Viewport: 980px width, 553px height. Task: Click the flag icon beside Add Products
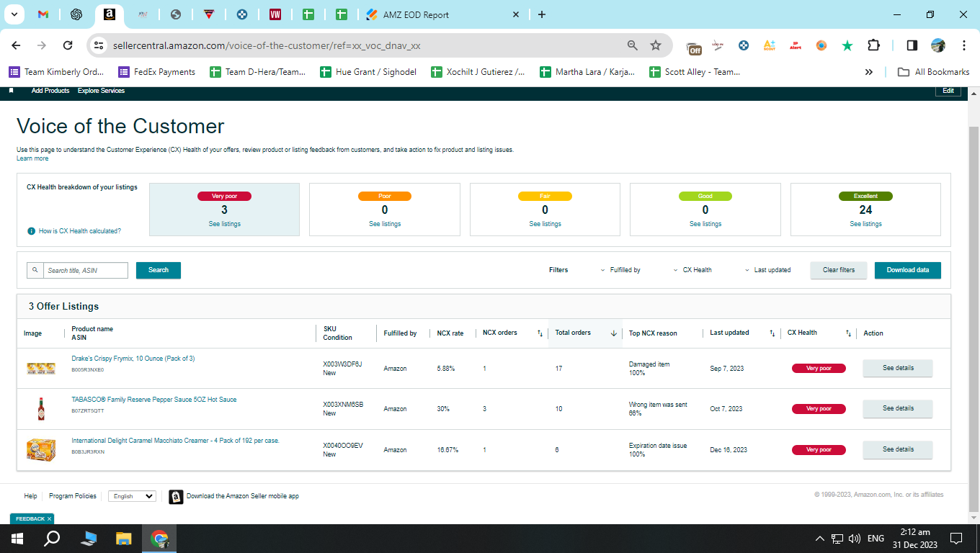(x=11, y=91)
